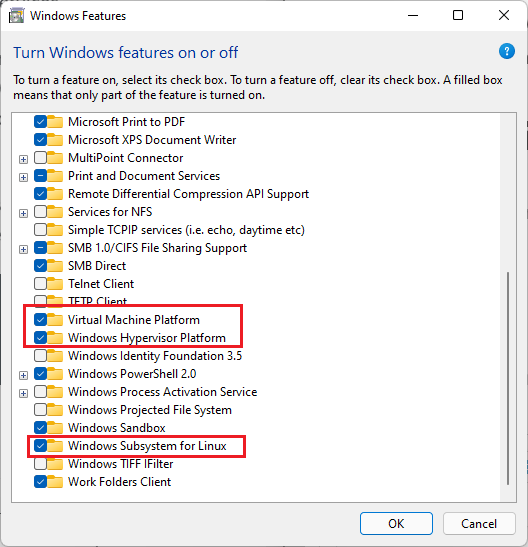Click the Cancel button
Viewport: 528px width, 547px height.
pos(479,523)
